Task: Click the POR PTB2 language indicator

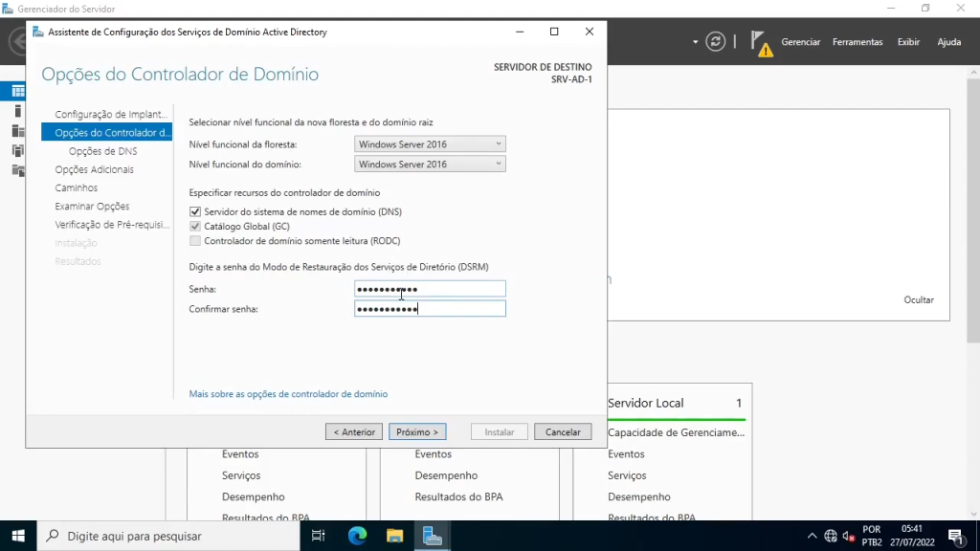Action: 871,536
